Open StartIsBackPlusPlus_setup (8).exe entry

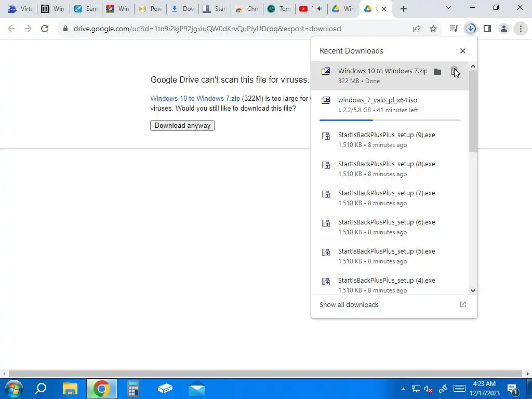[390, 169]
